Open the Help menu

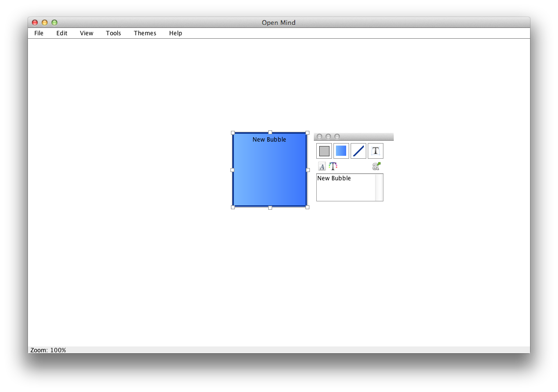coord(176,33)
